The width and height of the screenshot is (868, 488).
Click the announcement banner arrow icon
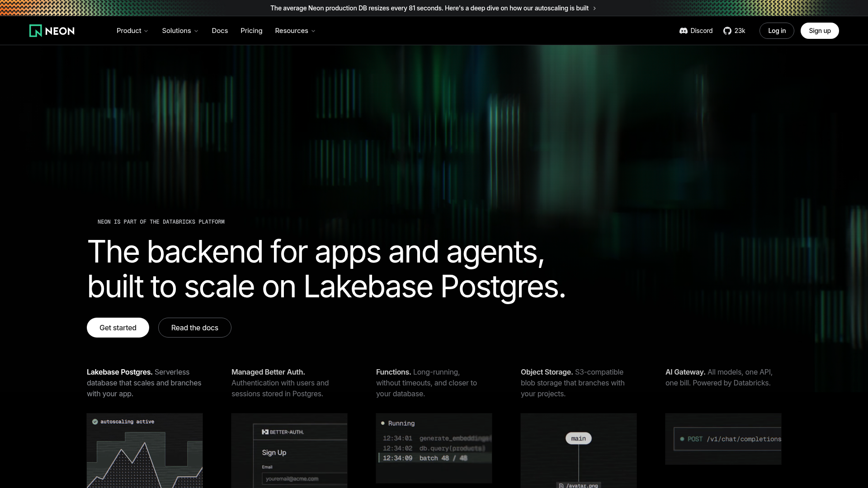point(594,8)
